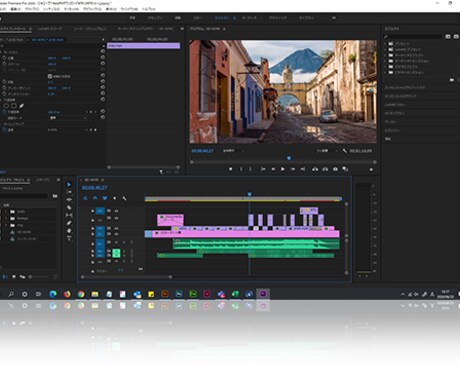Step back one frame in Program monitor

273,169
